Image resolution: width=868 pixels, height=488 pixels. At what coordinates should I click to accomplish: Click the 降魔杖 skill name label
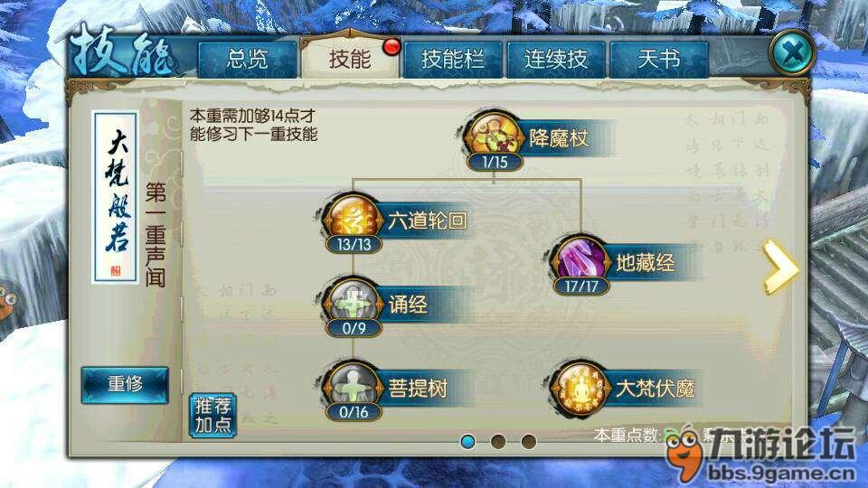point(559,137)
